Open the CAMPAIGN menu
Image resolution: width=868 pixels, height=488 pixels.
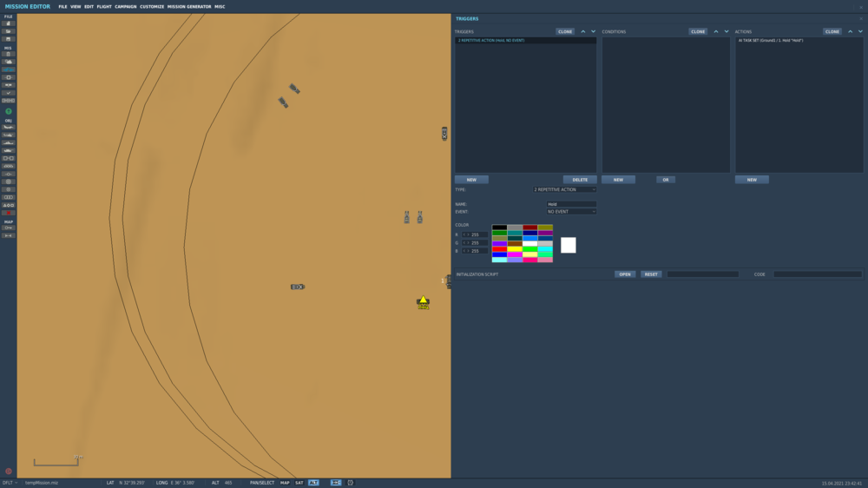(x=126, y=7)
